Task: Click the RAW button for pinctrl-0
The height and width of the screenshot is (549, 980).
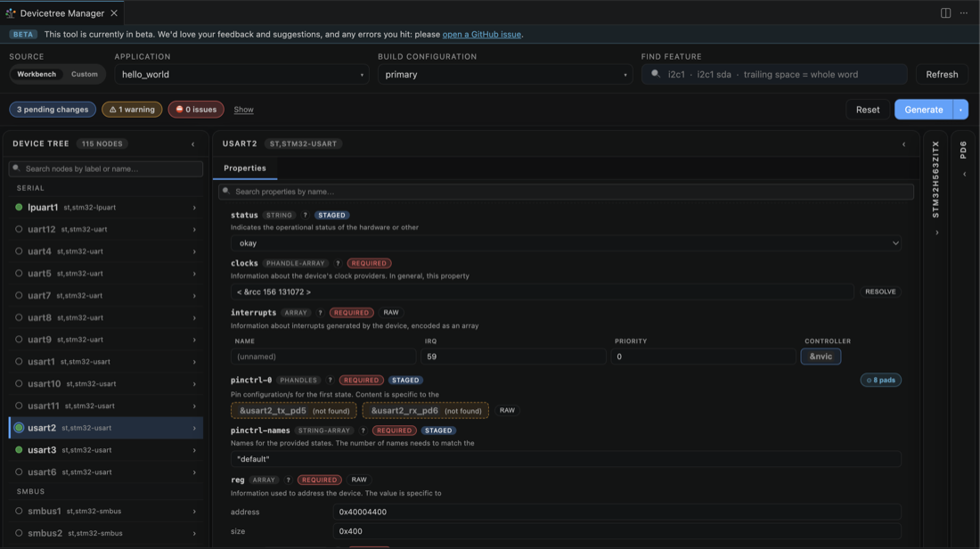Action: point(507,411)
